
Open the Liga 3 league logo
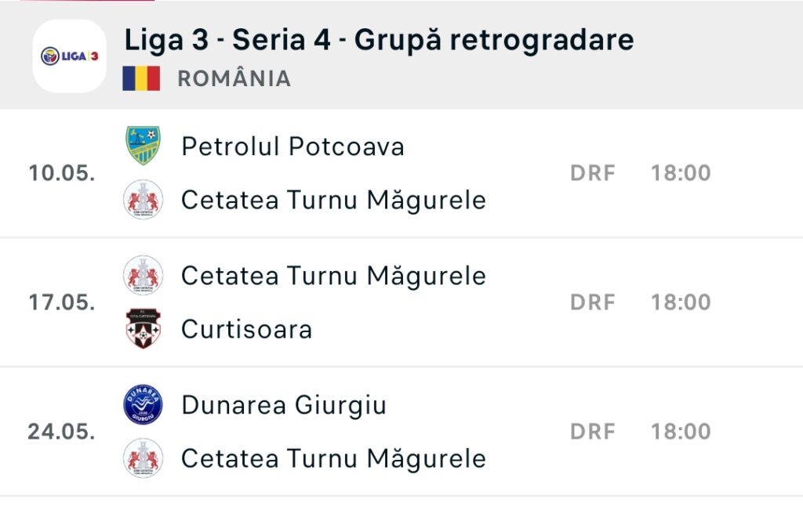(x=70, y=56)
